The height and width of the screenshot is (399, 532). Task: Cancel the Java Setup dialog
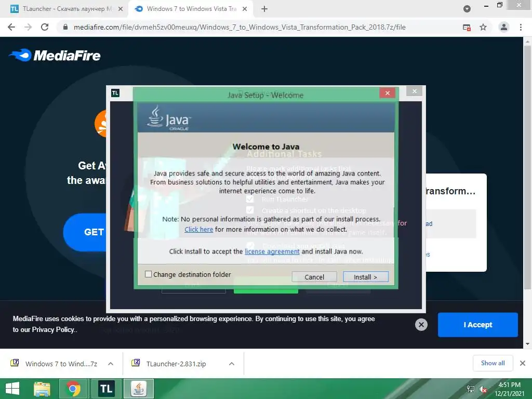[314, 277]
